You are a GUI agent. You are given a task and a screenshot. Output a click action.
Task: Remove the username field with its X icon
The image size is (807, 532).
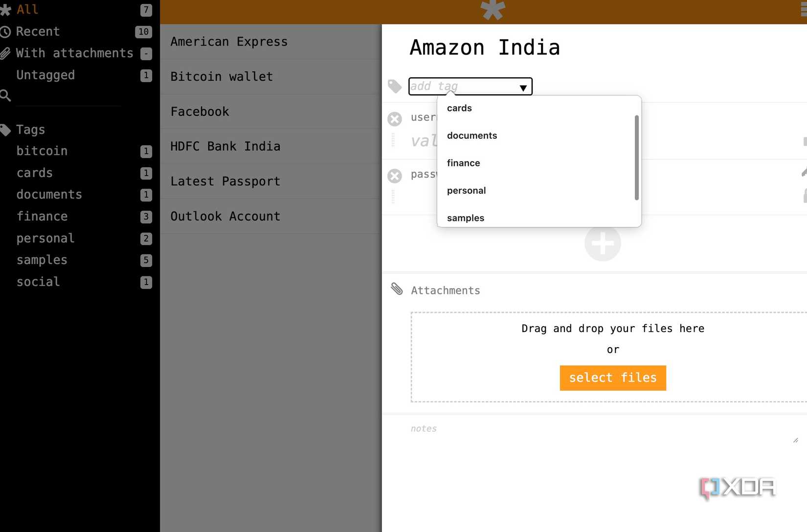[395, 119]
